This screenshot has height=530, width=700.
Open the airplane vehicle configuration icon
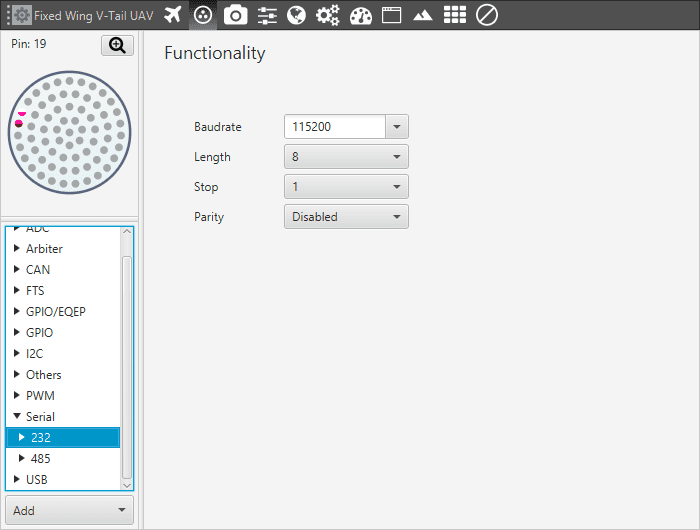(172, 15)
